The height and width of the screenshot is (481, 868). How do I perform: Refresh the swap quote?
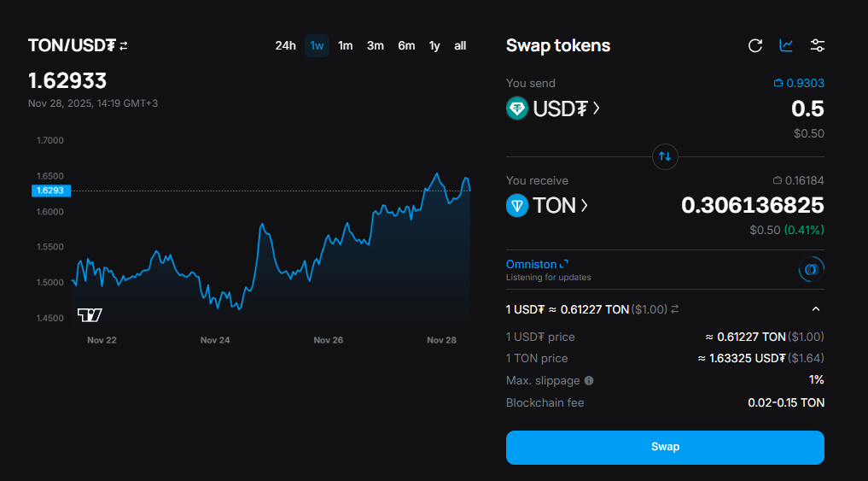pyautogui.click(x=754, y=45)
